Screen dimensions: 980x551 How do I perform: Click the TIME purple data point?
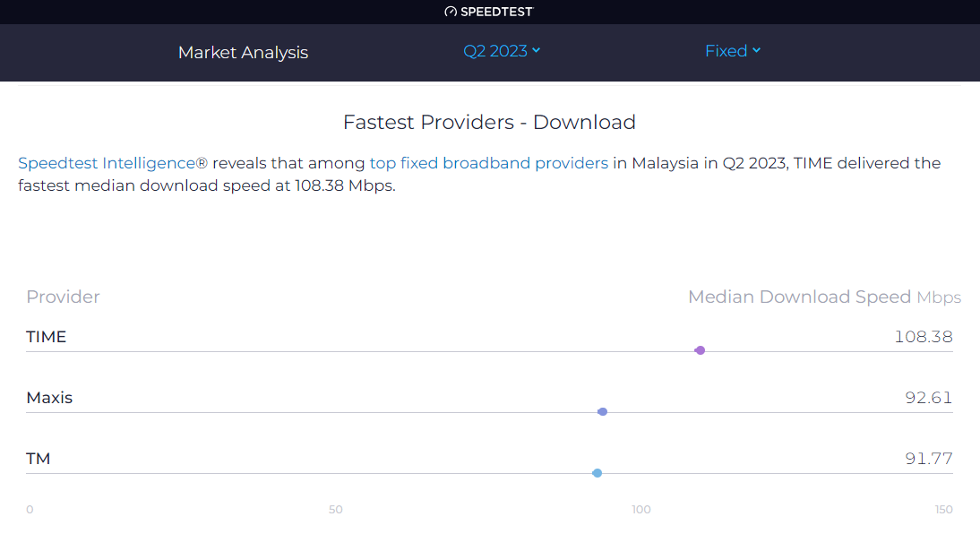[x=701, y=350]
